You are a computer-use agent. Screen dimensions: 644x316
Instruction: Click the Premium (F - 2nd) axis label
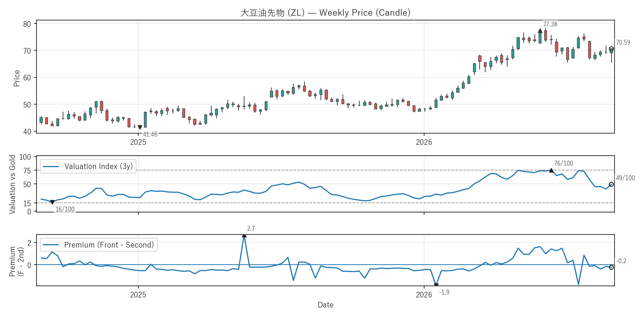16,261
